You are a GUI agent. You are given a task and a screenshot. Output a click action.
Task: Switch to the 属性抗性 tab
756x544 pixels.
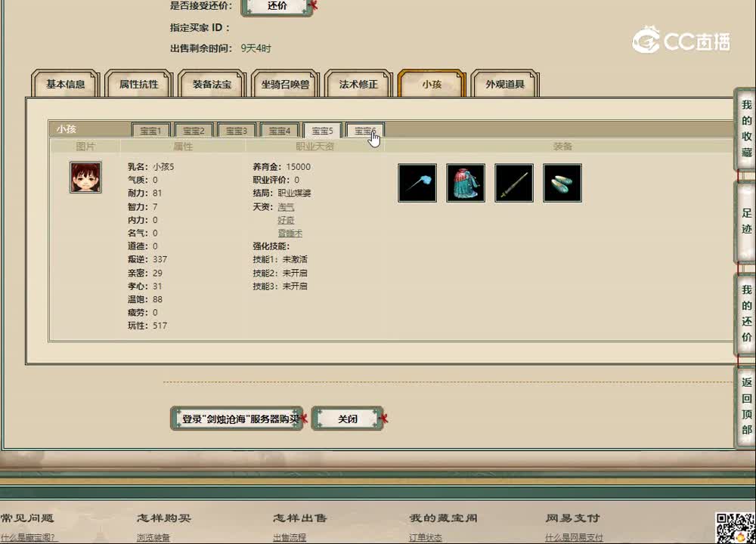(x=139, y=84)
